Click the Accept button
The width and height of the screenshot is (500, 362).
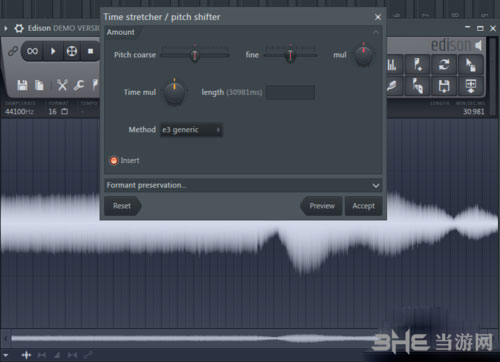[364, 206]
